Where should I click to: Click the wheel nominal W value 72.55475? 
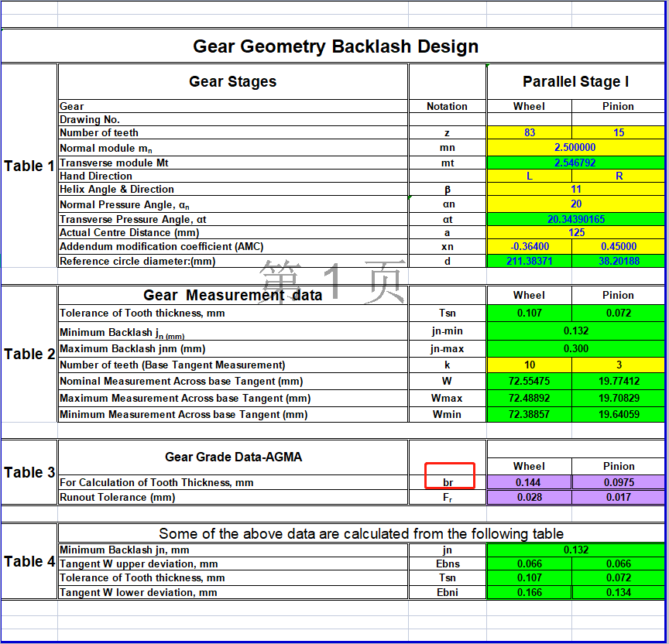(x=529, y=381)
